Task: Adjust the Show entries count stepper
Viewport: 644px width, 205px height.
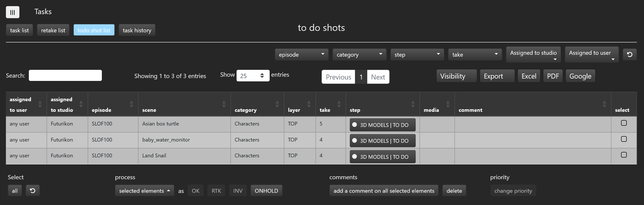Action: pos(262,76)
